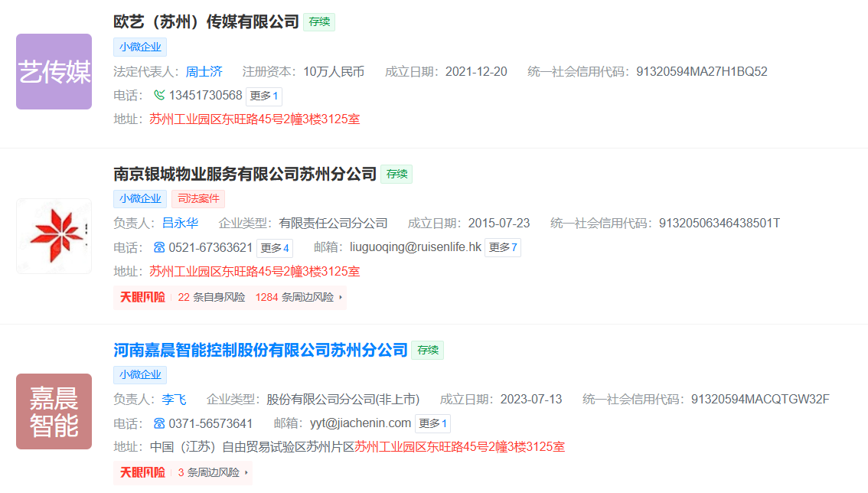Click legal representative 周士济
This screenshot has width=868, height=493.
[x=204, y=72]
